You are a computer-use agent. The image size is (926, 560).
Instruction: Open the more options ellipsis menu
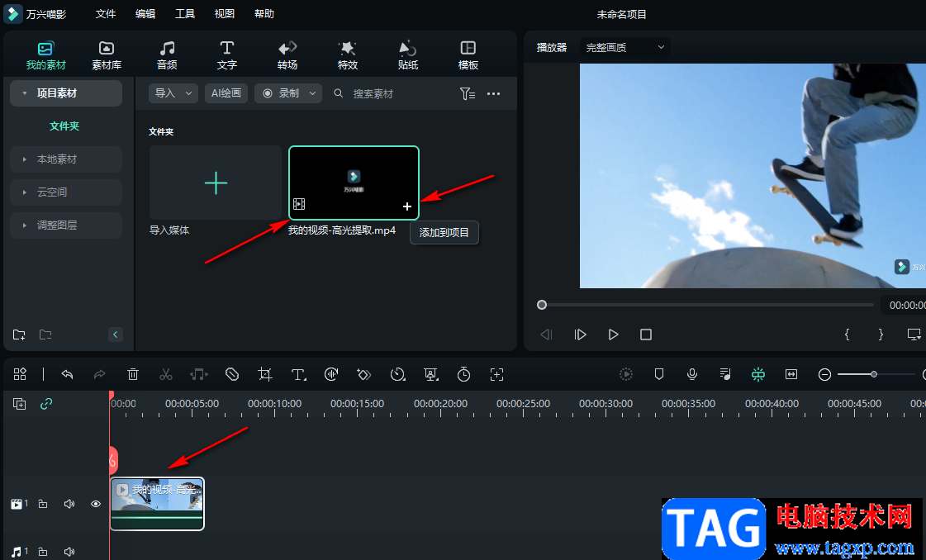pos(494,93)
